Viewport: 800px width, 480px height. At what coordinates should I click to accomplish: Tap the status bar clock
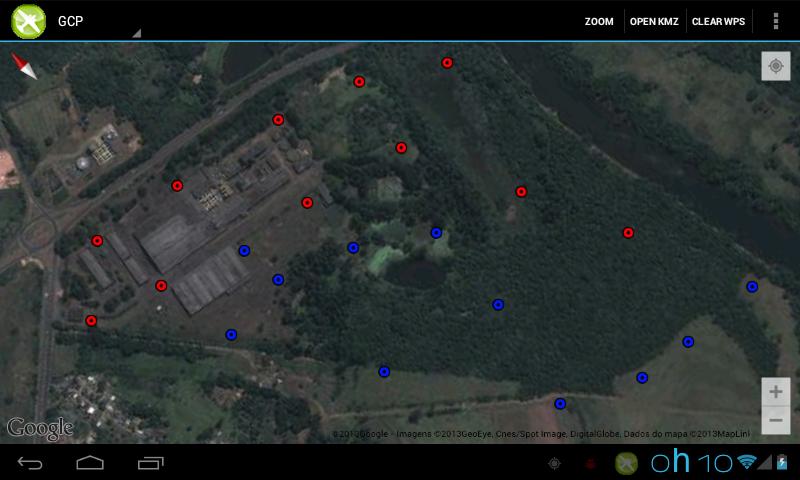pyautogui.click(x=692, y=462)
